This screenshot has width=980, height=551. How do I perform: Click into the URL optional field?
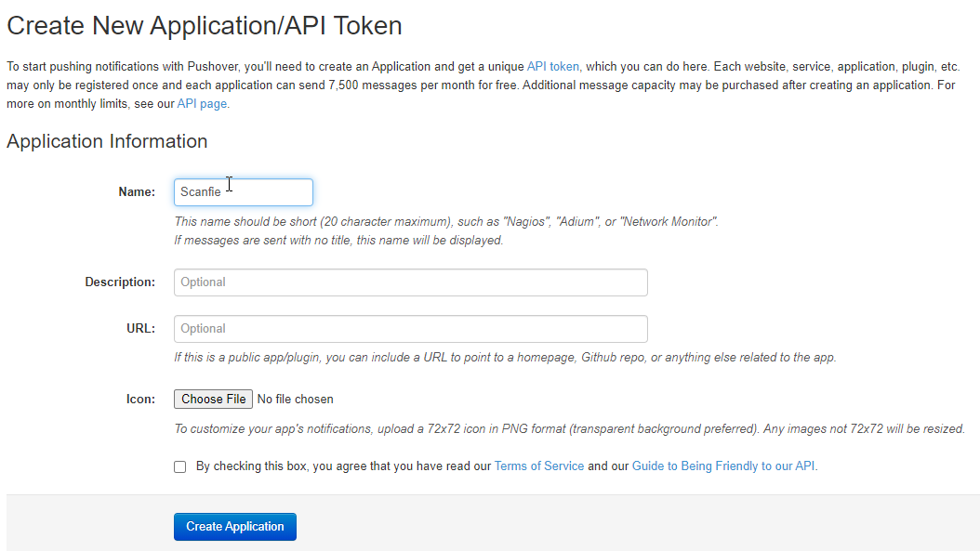[411, 329]
